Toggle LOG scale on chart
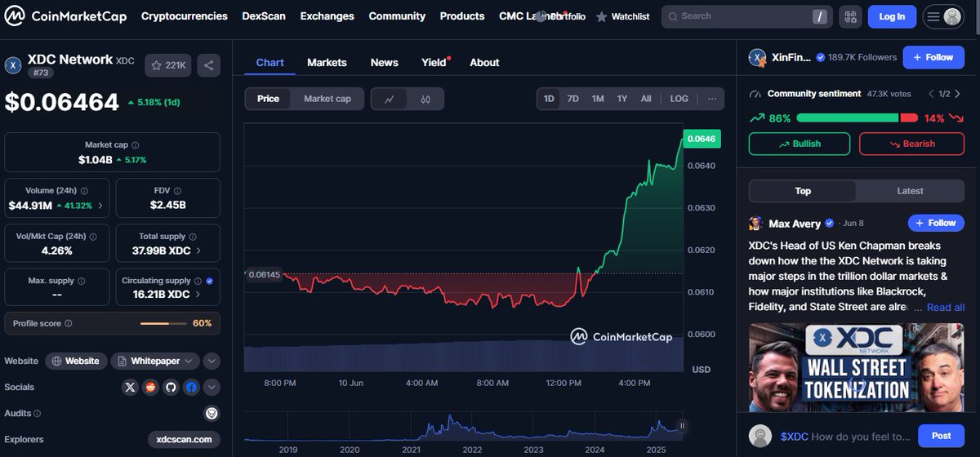Screen dimensions: 980x457 tap(679, 99)
